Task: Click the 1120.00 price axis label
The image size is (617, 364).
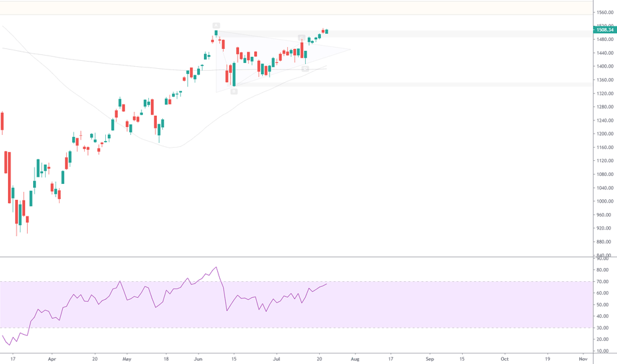Action: click(605, 161)
